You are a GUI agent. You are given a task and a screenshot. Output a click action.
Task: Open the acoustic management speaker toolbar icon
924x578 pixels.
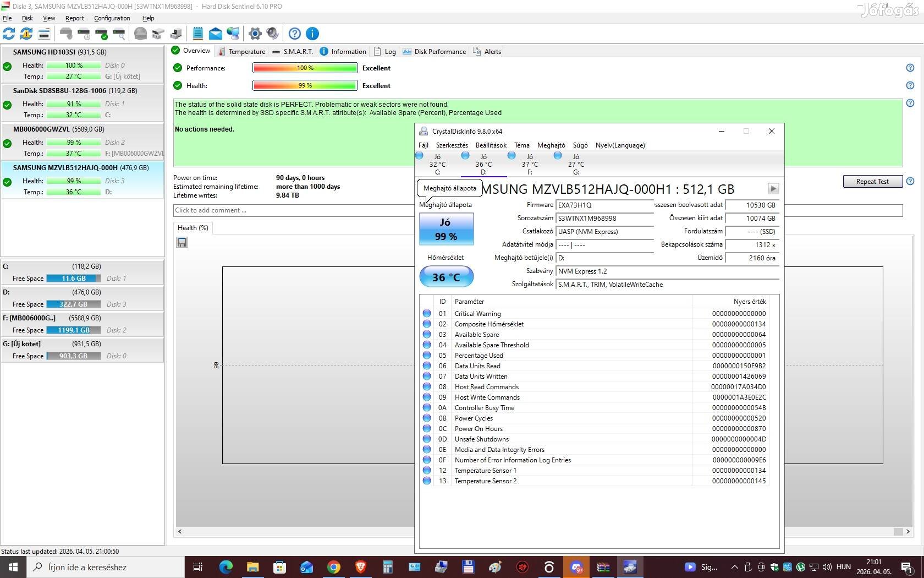coord(272,34)
